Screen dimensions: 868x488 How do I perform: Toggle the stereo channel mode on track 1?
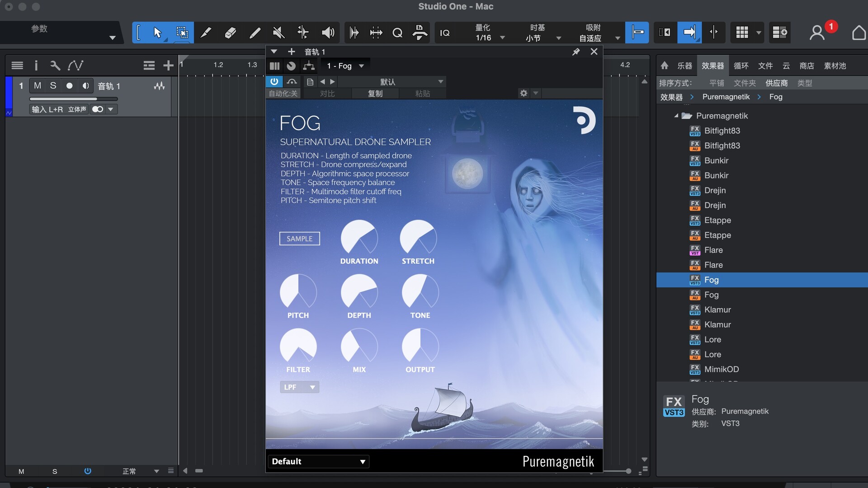(x=98, y=109)
